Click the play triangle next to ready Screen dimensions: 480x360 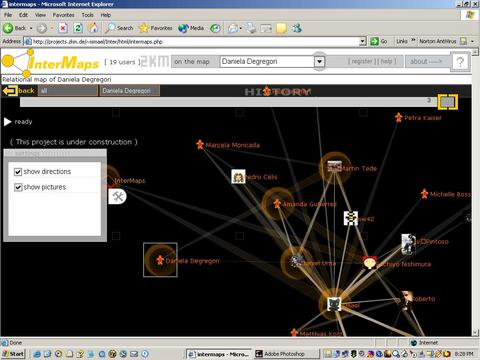tap(8, 122)
